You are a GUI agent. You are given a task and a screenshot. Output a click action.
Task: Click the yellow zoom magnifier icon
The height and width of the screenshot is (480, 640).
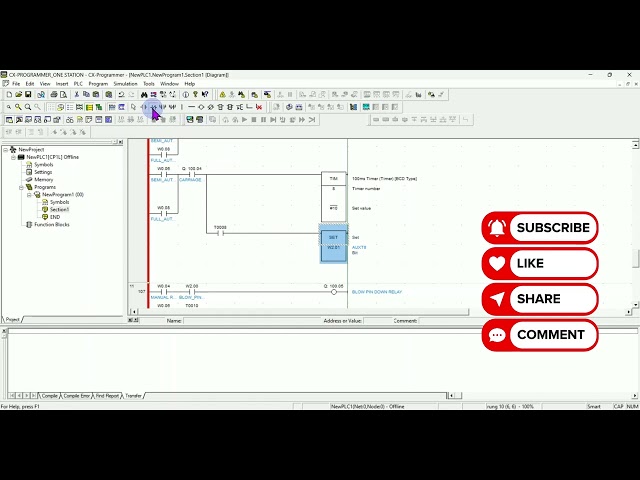pos(18,107)
